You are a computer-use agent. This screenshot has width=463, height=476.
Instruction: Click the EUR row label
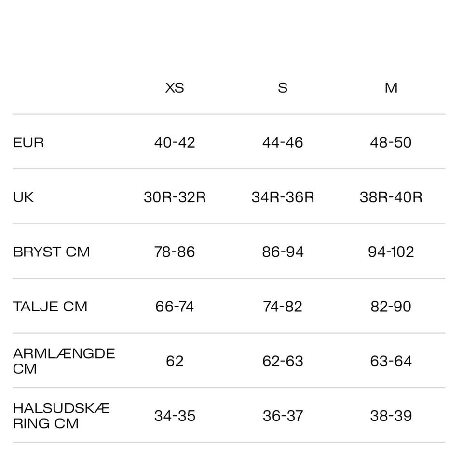pos(28,143)
